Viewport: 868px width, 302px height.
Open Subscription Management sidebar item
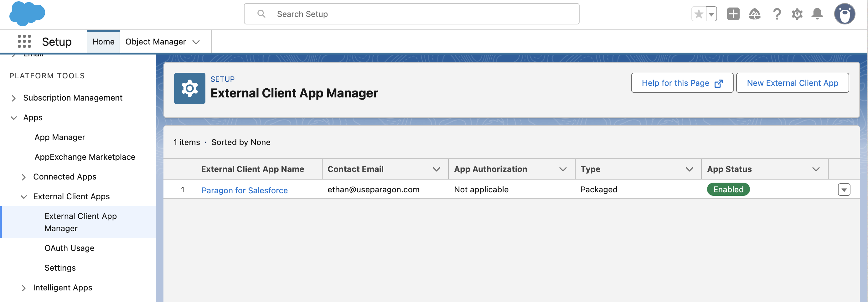(x=72, y=98)
